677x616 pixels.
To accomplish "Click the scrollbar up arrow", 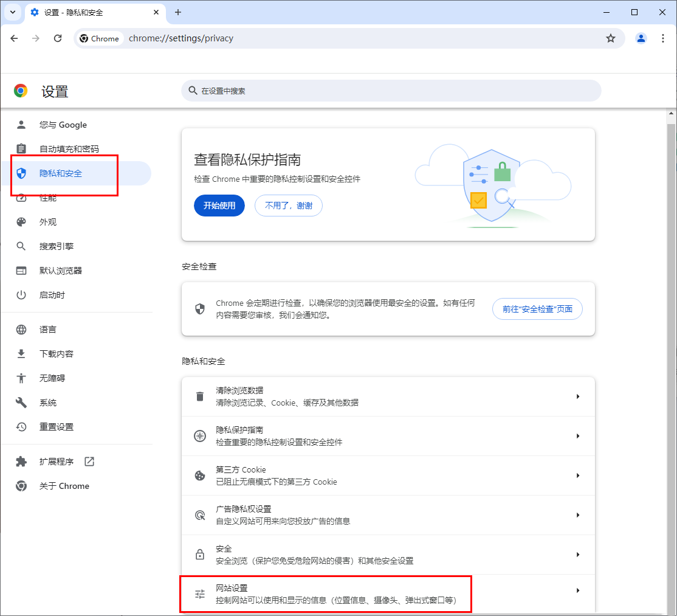I will click(671, 114).
